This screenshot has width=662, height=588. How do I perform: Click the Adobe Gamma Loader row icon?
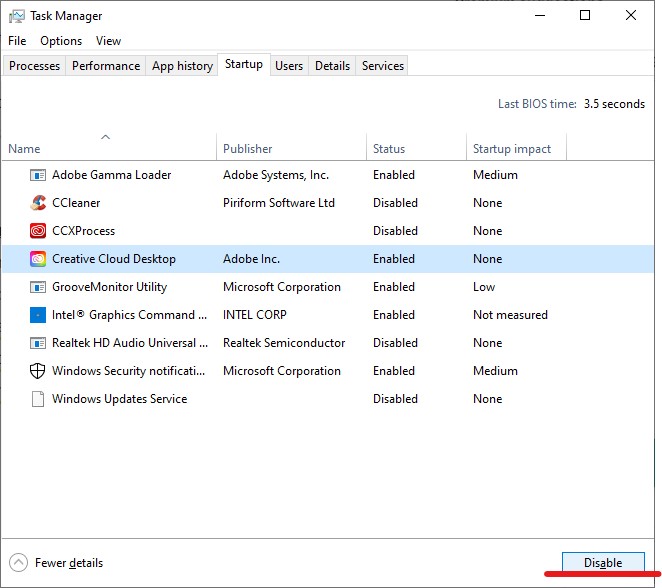tap(38, 175)
